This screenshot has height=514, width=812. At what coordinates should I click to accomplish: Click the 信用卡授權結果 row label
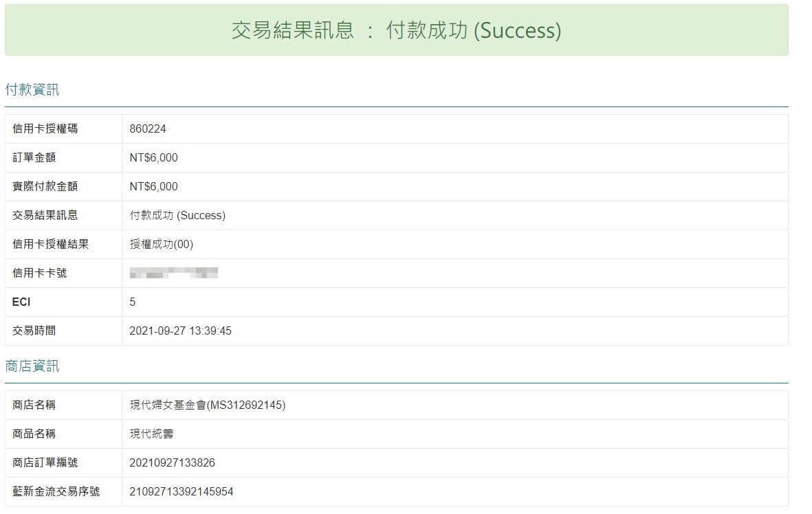click(x=50, y=244)
